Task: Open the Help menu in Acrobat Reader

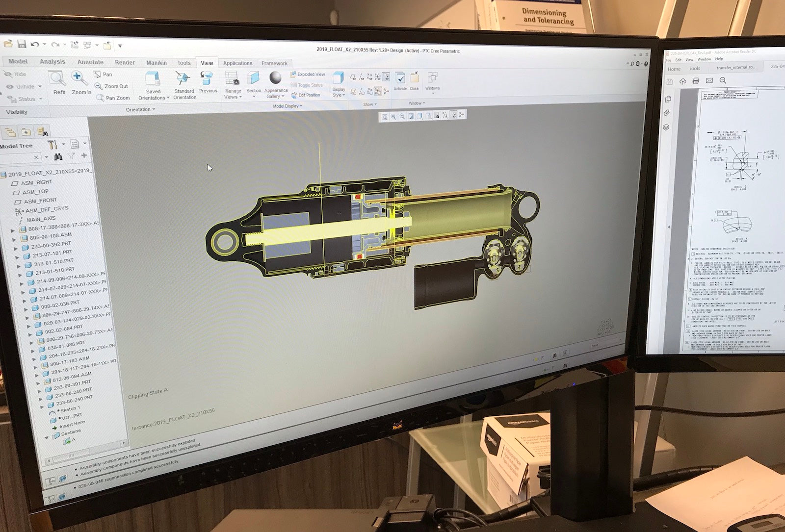Action: 719,59
